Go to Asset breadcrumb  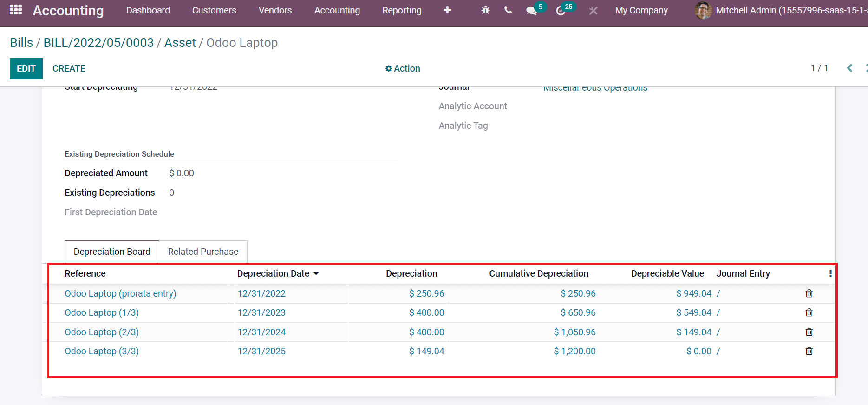click(180, 43)
